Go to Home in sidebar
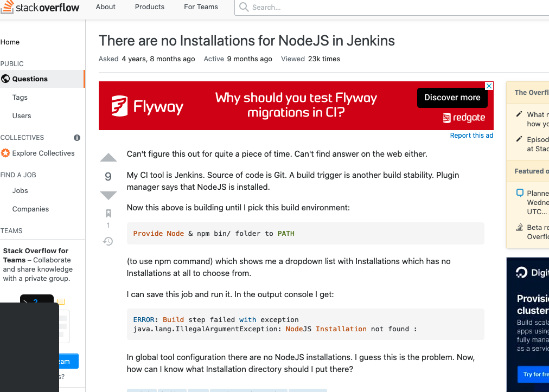This screenshot has width=549, height=392. pos(10,42)
